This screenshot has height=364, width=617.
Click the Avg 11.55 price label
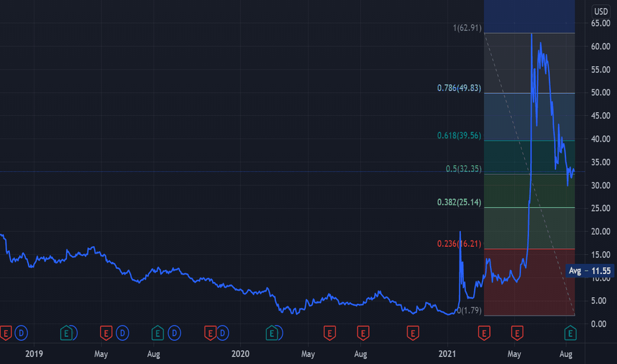click(589, 271)
